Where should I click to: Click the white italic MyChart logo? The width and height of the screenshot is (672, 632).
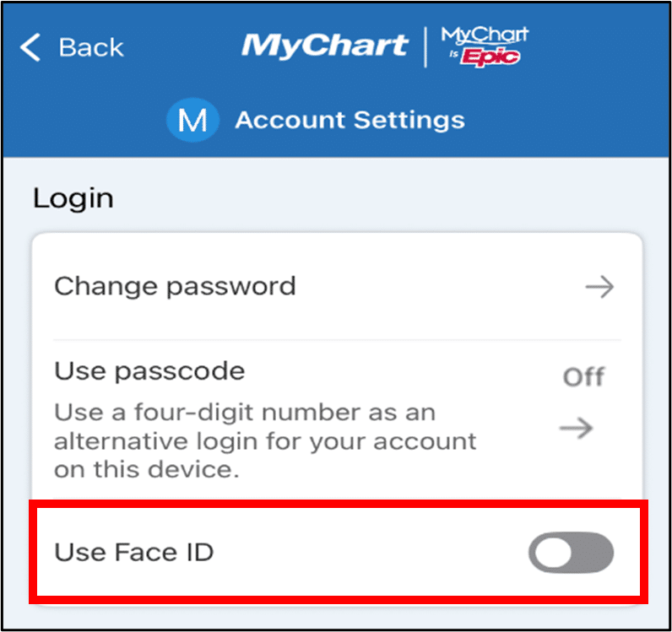coord(324,46)
